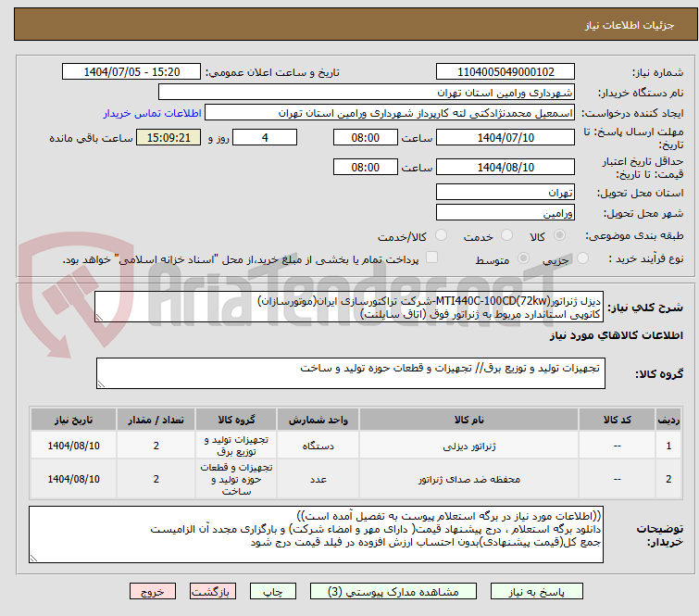Viewport: 699px width, 616px height.
Task: Click the buyer name field شهرداری ورامین
Action: 366,93
